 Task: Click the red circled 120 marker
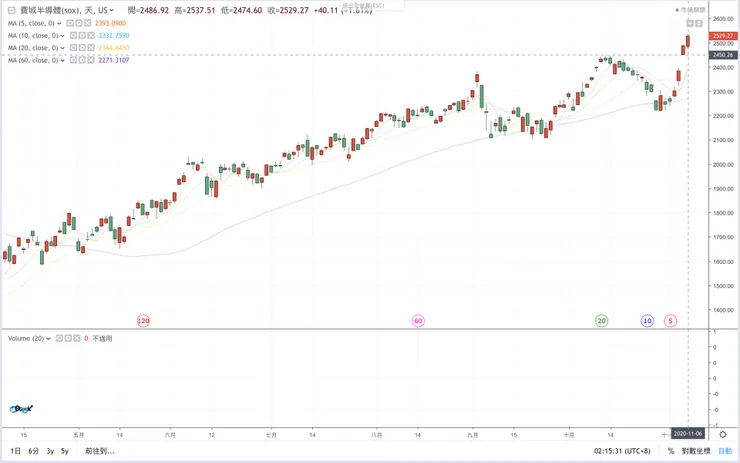click(x=143, y=321)
